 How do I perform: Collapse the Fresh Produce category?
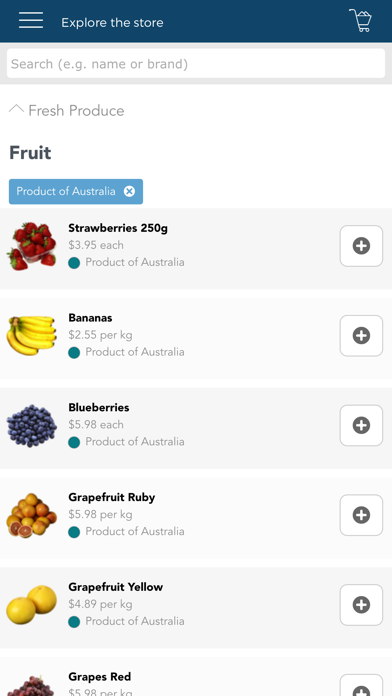(x=16, y=110)
